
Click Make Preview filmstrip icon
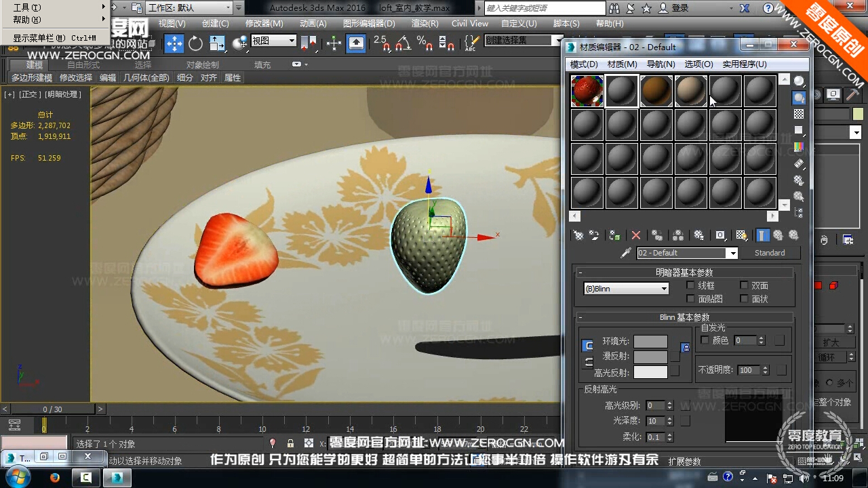(x=799, y=163)
